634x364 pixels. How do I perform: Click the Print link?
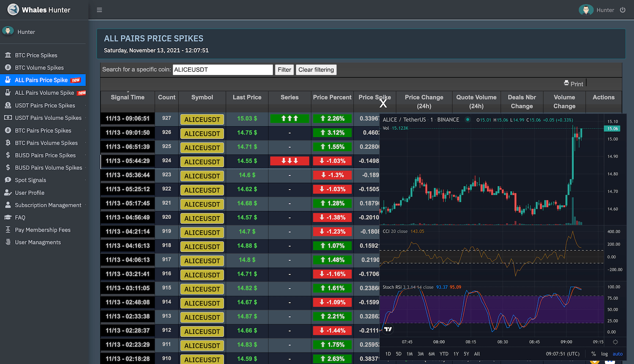(577, 84)
